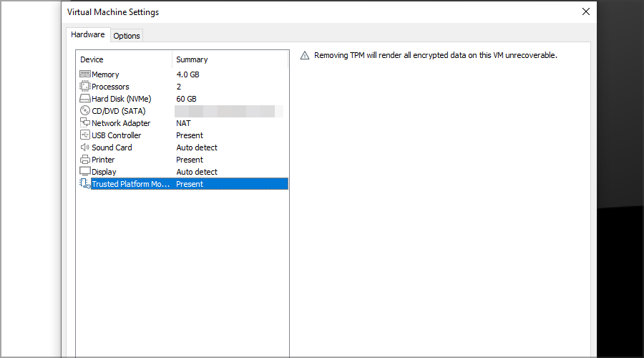This screenshot has width=644, height=358.
Task: Click the 60 GB hard disk summary
Action: click(186, 99)
